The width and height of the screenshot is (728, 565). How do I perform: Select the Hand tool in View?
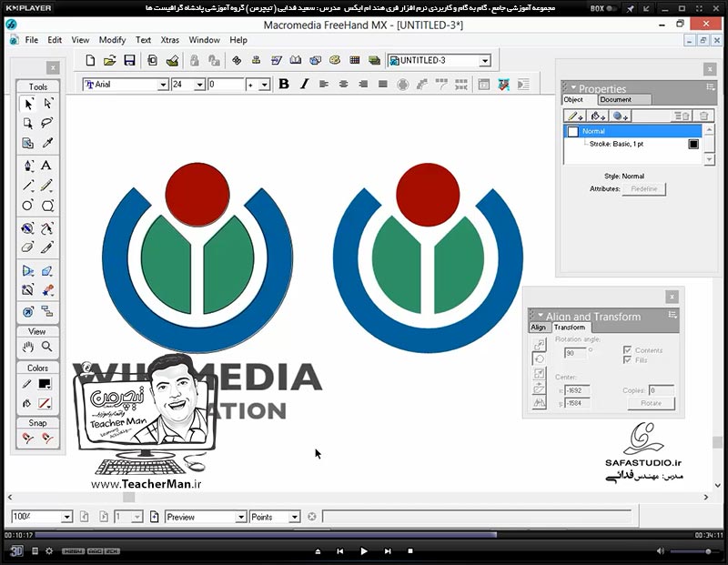(28, 347)
